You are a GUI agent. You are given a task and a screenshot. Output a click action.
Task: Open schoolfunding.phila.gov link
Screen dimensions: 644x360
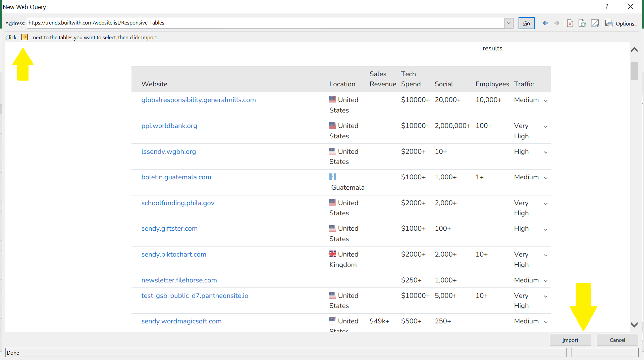(178, 203)
